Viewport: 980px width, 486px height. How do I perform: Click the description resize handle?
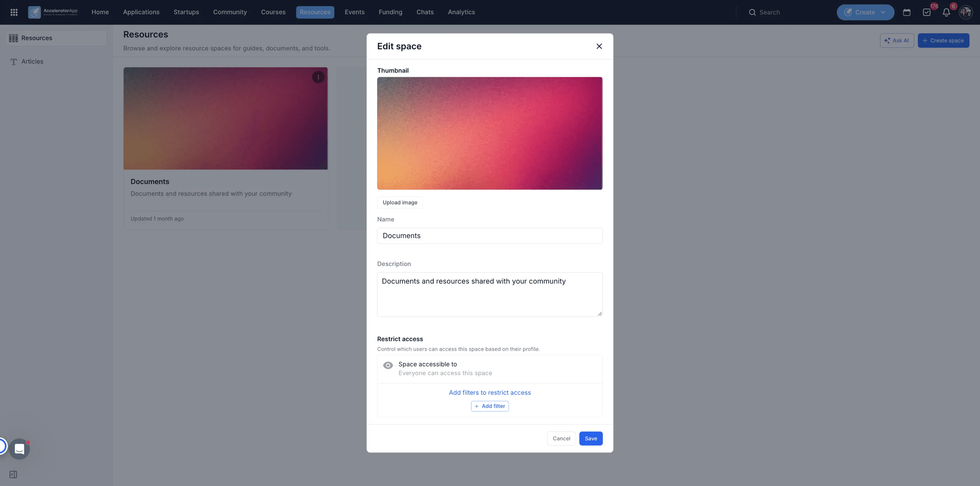coord(599,314)
